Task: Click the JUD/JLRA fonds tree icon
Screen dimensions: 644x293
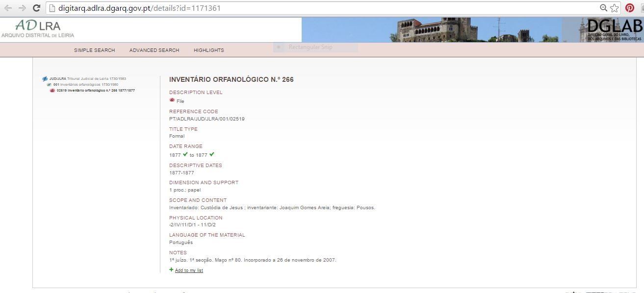Action: (x=45, y=78)
